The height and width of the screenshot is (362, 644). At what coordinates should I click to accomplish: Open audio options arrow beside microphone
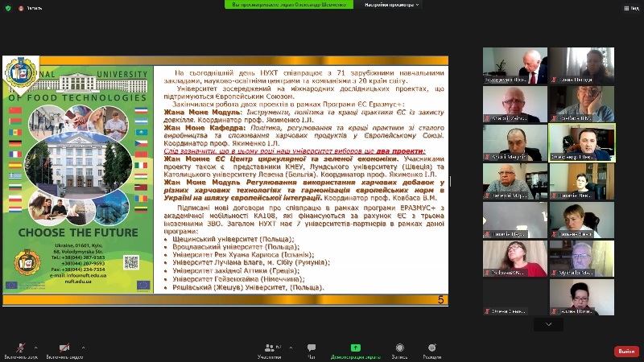(35, 348)
